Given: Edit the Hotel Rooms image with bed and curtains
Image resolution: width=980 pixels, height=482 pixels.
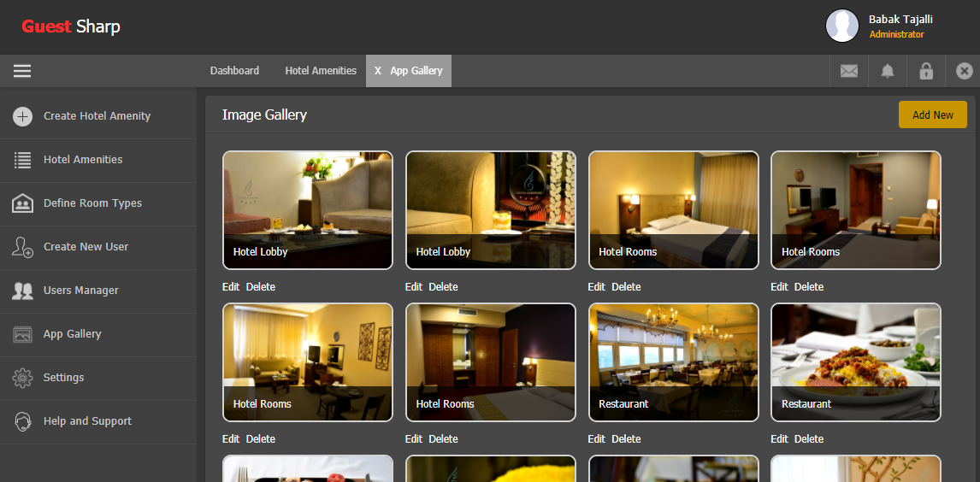Looking at the screenshot, I should 596,287.
